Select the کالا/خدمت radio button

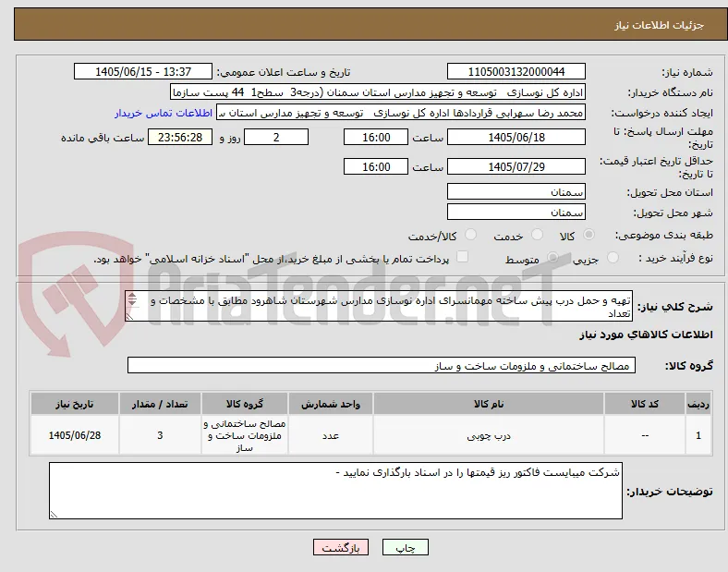coord(471,235)
